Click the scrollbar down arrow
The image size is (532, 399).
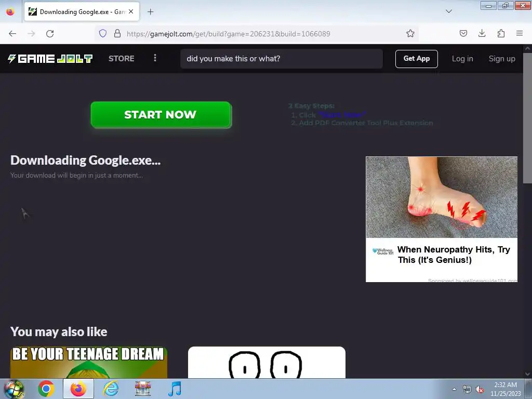click(527, 374)
